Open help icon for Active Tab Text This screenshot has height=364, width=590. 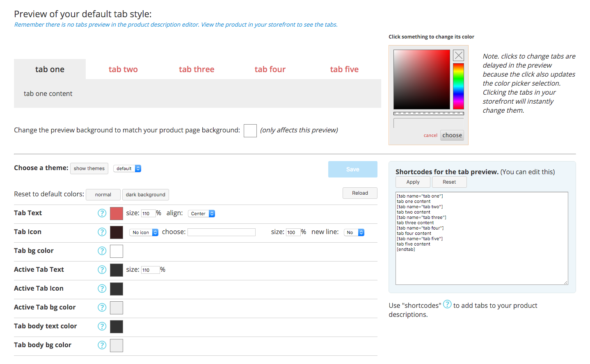(102, 270)
